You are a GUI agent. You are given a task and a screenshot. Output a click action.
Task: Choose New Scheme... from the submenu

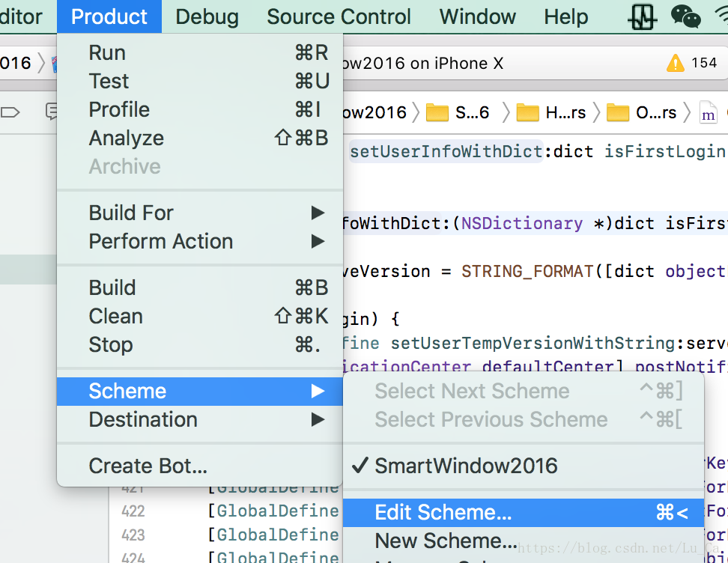pos(446,541)
